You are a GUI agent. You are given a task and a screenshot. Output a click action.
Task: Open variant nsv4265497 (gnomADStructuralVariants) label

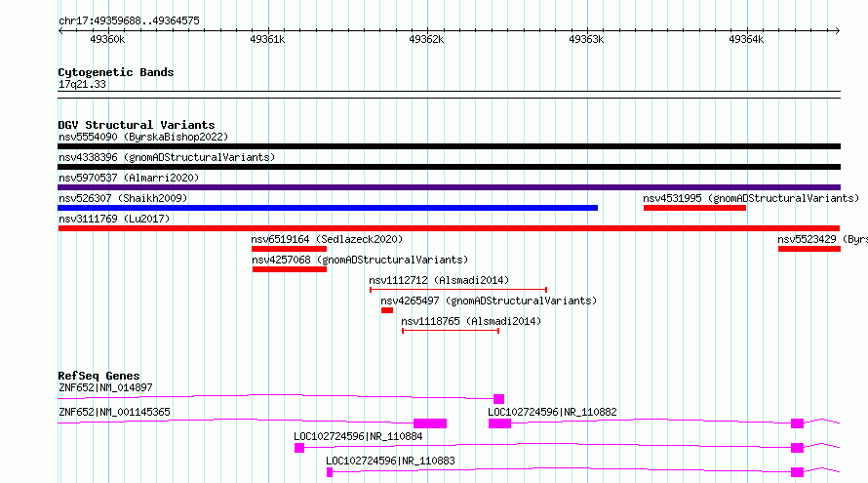(489, 301)
